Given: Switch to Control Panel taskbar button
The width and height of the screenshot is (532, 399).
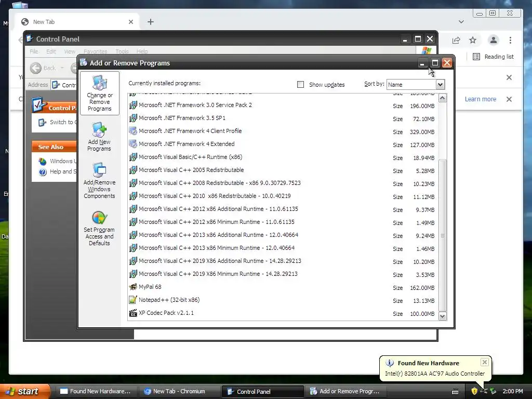Looking at the screenshot, I should (262, 392).
